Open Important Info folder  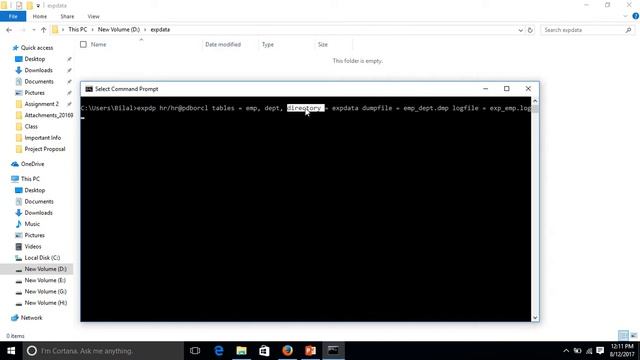42,138
